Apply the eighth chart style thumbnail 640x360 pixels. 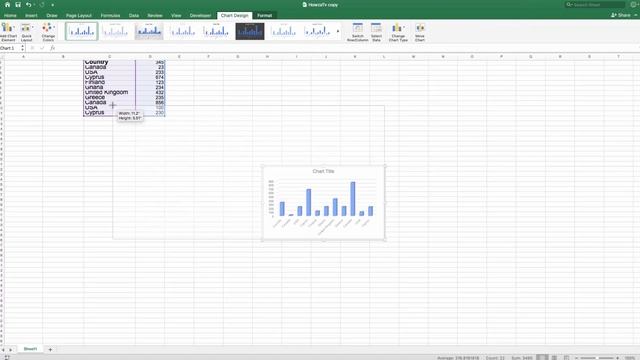tap(317, 31)
